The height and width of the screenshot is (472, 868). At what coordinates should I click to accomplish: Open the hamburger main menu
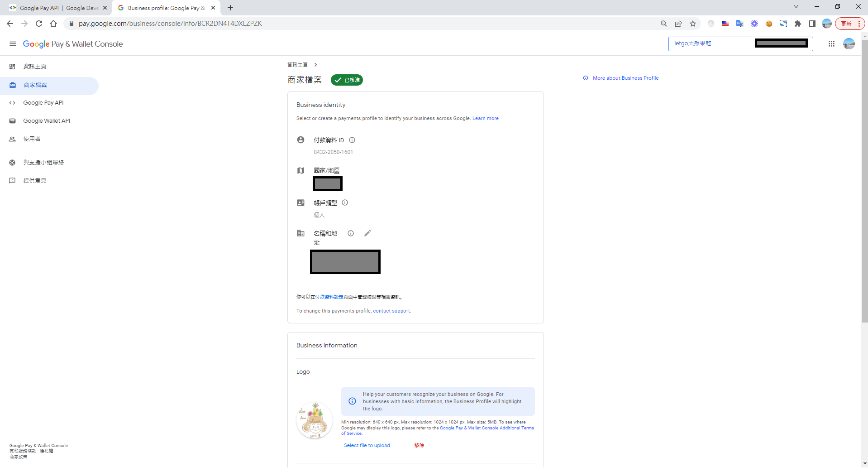pos(13,44)
